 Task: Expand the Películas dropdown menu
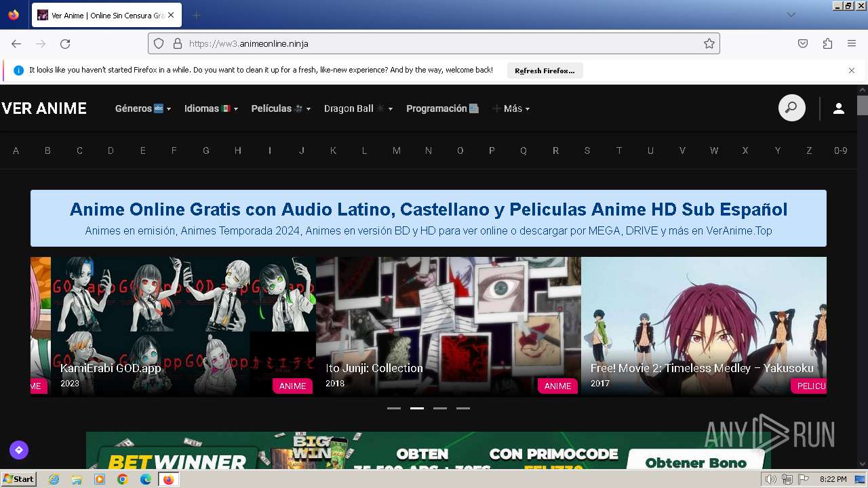click(281, 108)
